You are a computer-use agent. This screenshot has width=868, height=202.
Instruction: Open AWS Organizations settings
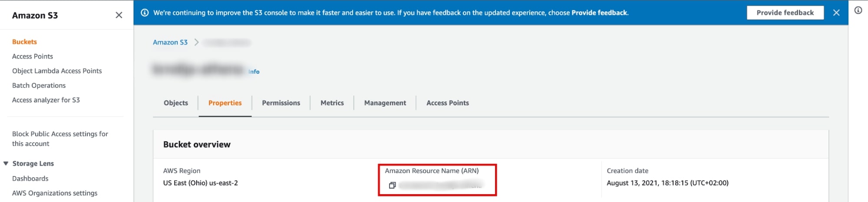tap(55, 193)
